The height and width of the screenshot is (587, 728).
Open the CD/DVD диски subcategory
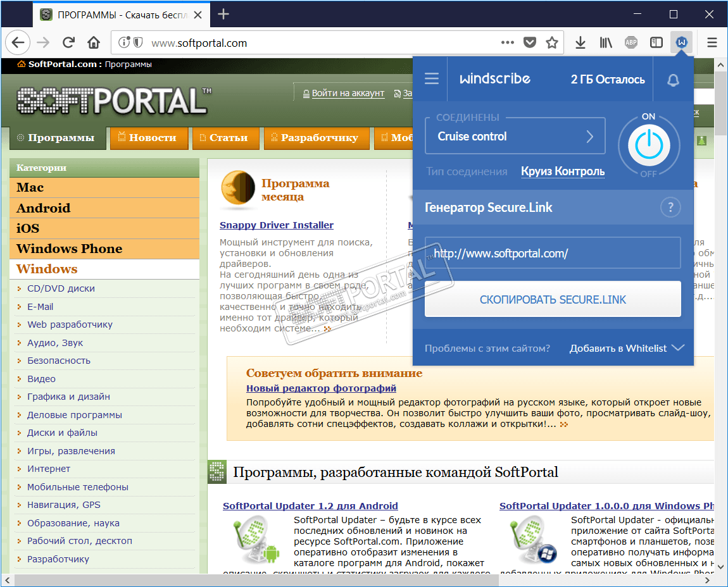point(61,288)
